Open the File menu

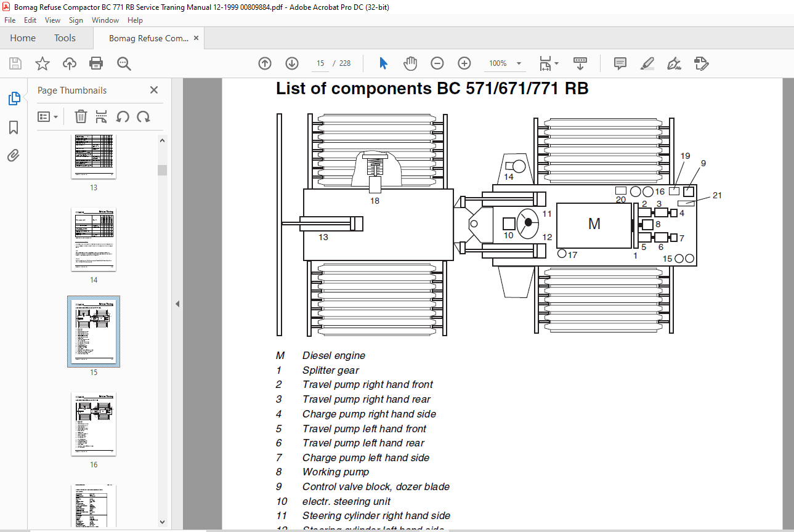click(x=10, y=20)
